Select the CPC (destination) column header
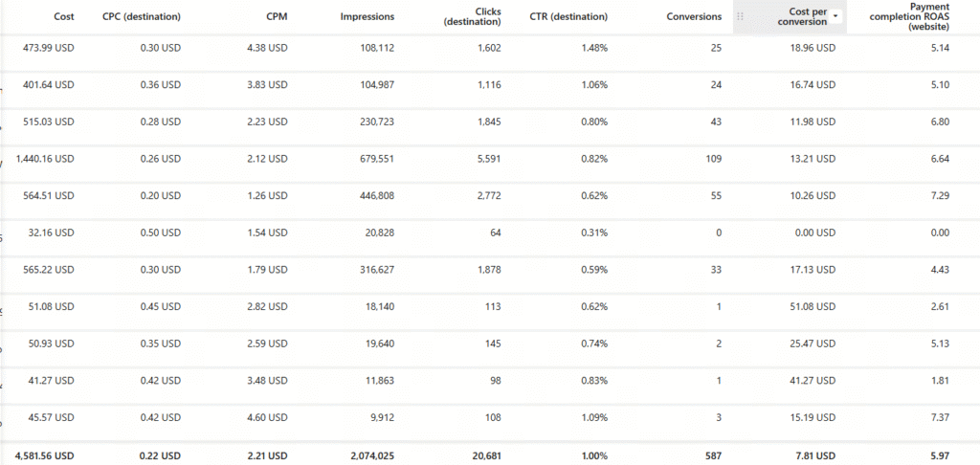The width and height of the screenshot is (980, 465). 142,17
